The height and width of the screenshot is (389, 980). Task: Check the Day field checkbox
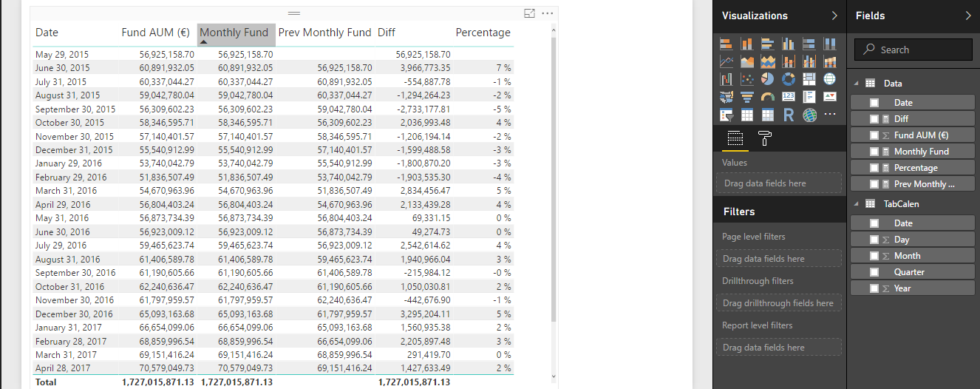pyautogui.click(x=875, y=240)
